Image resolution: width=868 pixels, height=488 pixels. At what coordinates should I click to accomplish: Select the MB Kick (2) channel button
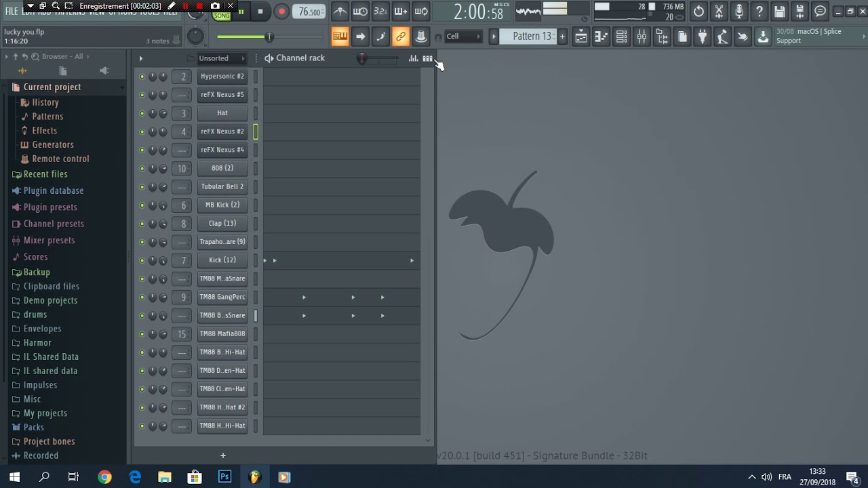(x=222, y=205)
